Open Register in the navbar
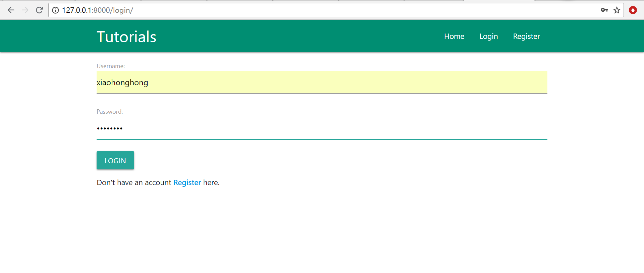The image size is (644, 273). pyautogui.click(x=527, y=36)
